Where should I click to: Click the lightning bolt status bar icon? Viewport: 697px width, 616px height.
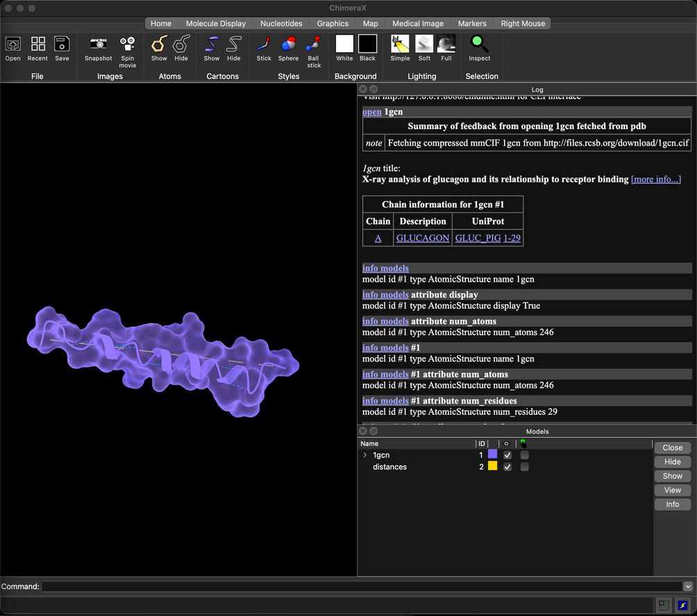pyautogui.click(x=682, y=605)
